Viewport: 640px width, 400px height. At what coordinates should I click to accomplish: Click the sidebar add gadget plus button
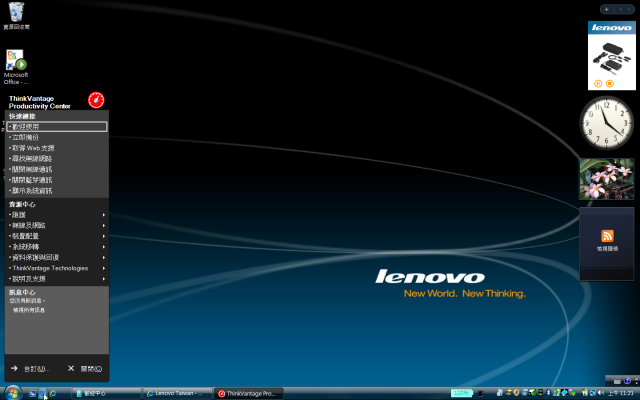coord(607,9)
